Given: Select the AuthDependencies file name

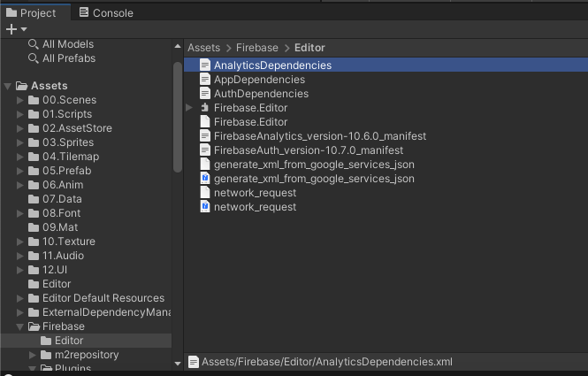Looking at the screenshot, I should point(262,94).
